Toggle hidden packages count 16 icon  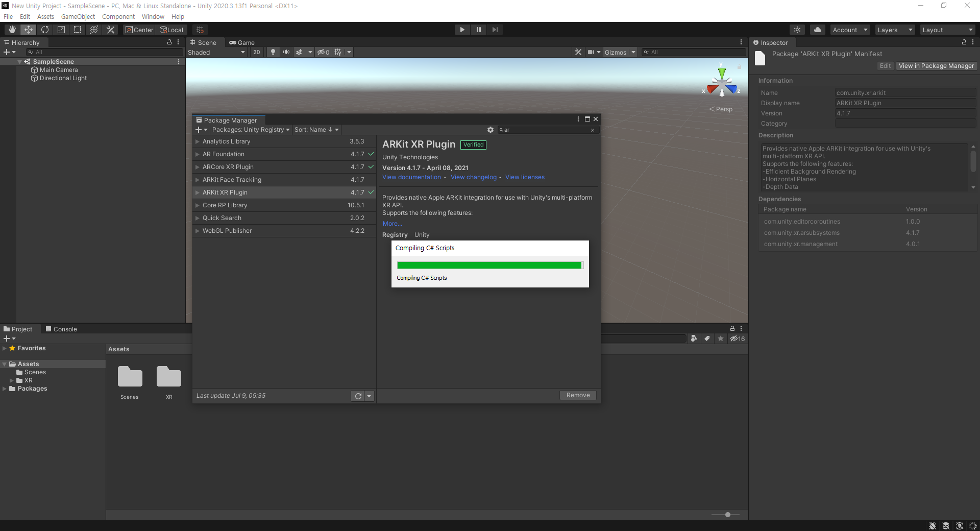pos(737,339)
